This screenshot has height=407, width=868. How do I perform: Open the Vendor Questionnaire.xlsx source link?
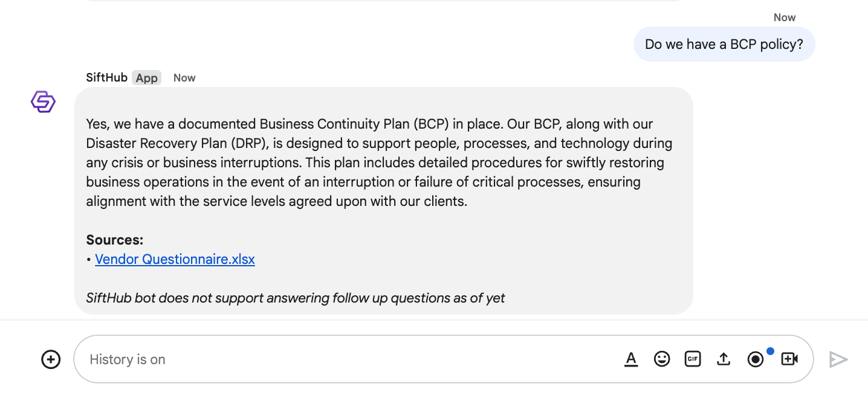click(x=175, y=260)
